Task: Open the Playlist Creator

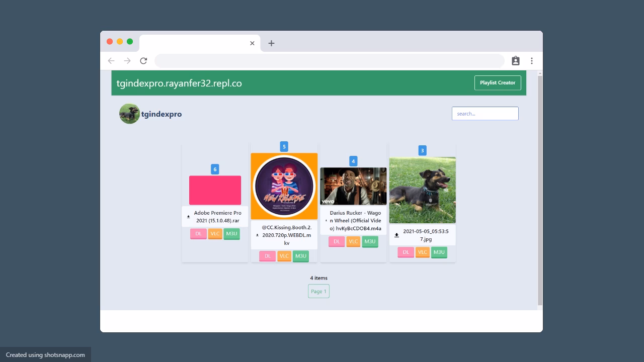Action: pos(497,83)
